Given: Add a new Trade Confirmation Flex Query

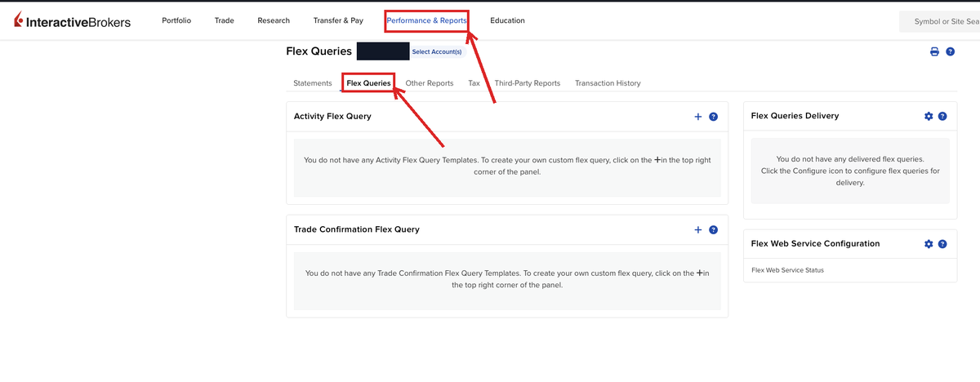Looking at the screenshot, I should point(698,230).
